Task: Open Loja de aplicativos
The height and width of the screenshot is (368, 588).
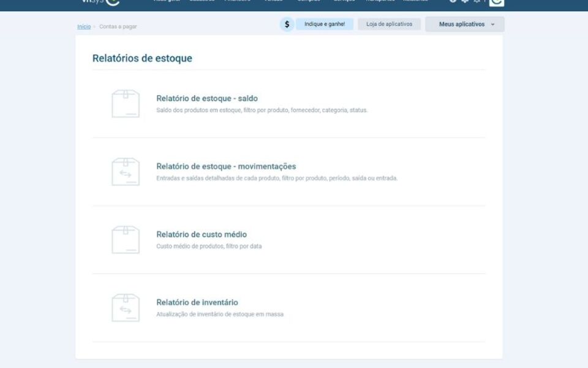Action: click(x=390, y=24)
